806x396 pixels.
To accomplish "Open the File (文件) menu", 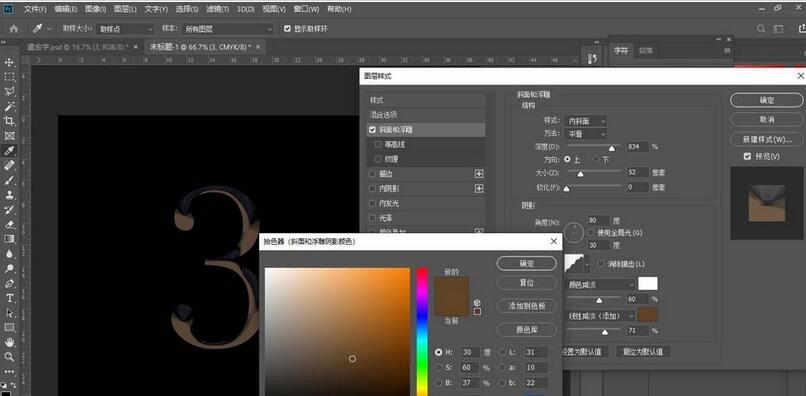I will (x=35, y=9).
